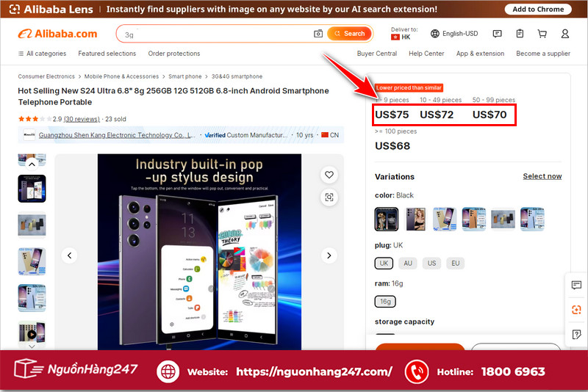Viewport: 588px width, 392px height.
Task: Show next product image with right arrow
Action: click(x=329, y=255)
